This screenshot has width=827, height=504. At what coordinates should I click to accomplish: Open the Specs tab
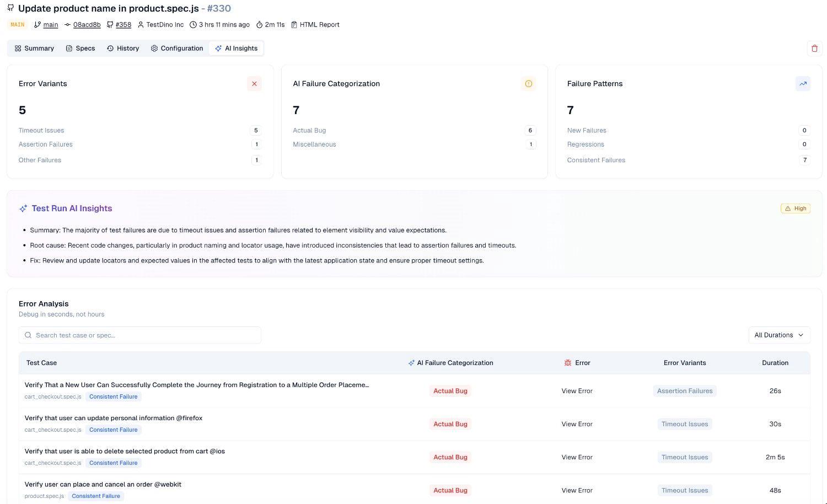click(x=80, y=49)
